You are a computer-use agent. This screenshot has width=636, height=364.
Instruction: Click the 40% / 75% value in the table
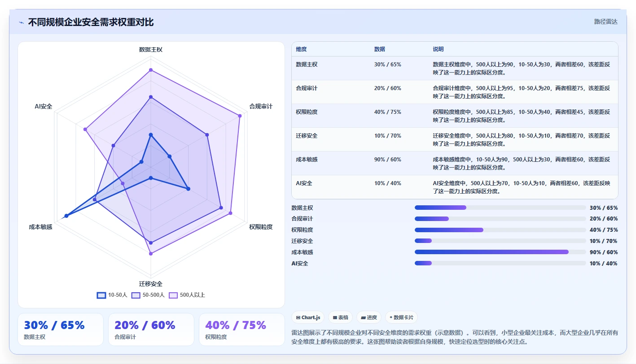(387, 112)
